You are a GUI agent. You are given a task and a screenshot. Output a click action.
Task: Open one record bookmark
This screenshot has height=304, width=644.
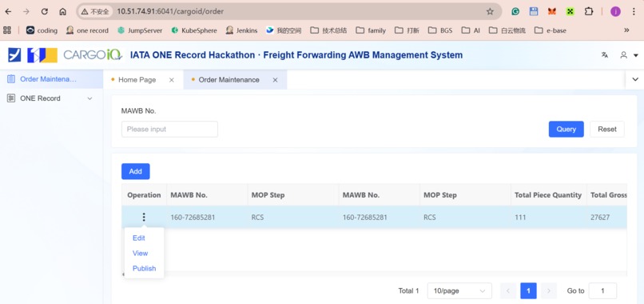tap(87, 30)
